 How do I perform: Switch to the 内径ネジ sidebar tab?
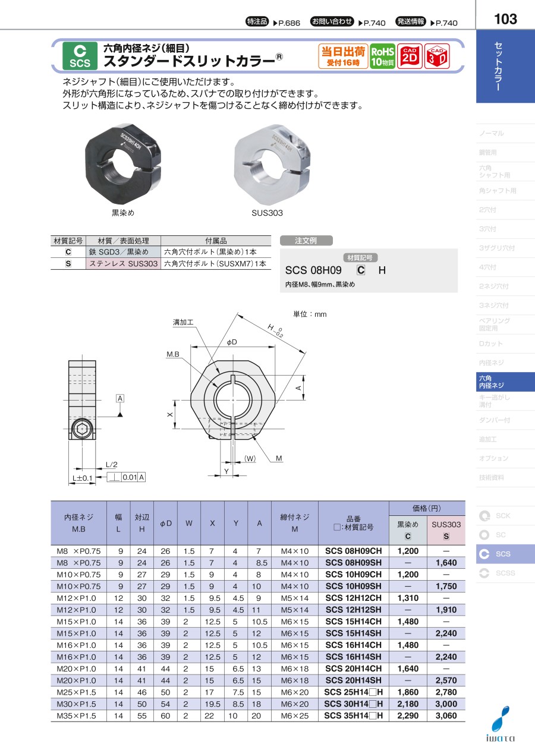coord(491,363)
